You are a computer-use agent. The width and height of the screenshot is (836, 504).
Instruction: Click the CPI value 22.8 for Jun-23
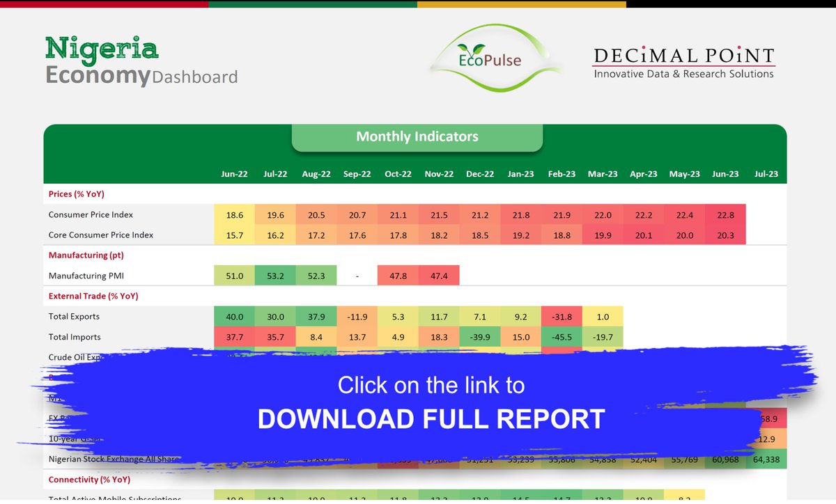tap(725, 214)
